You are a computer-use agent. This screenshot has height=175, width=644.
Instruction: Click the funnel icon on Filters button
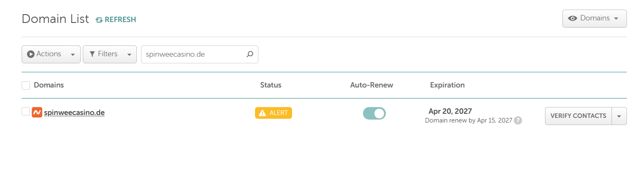click(x=92, y=54)
